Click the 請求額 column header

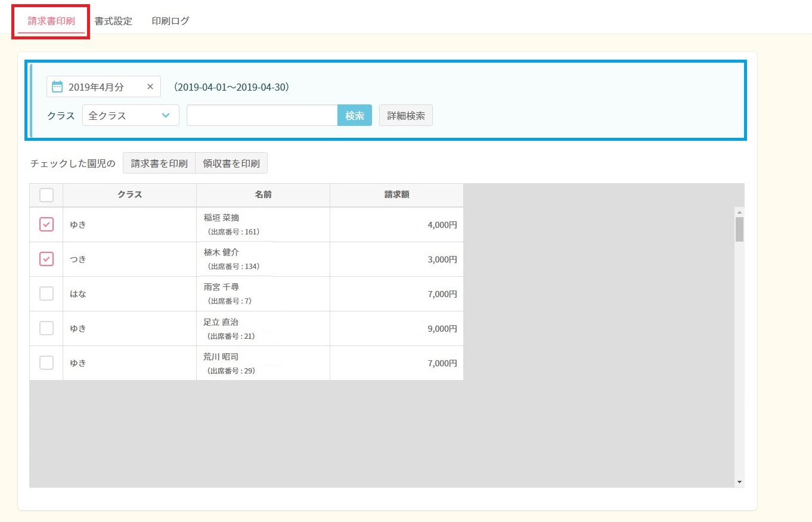coord(397,194)
